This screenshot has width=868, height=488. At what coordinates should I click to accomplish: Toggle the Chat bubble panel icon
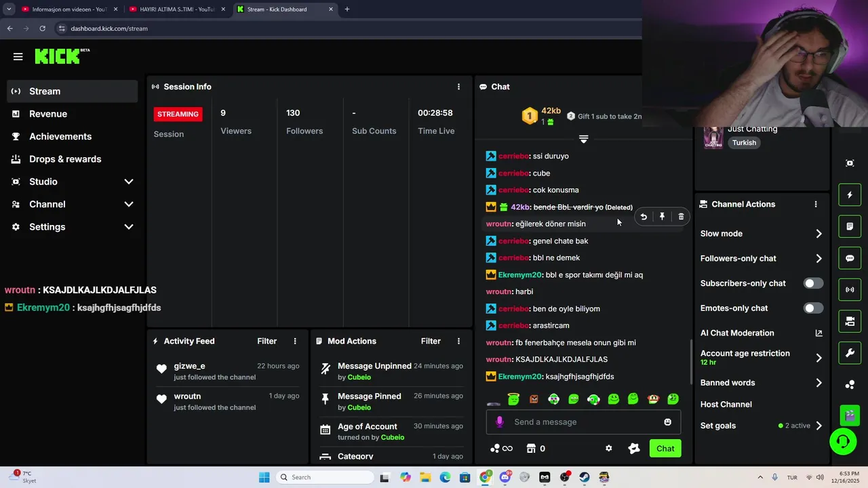tap(850, 258)
